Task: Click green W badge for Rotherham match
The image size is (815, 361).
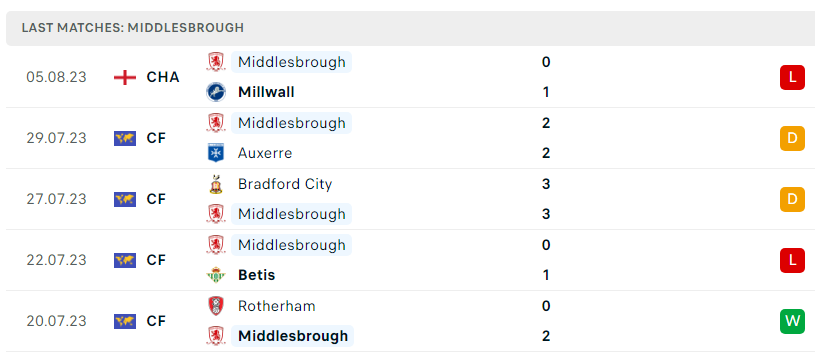Action: pos(792,321)
